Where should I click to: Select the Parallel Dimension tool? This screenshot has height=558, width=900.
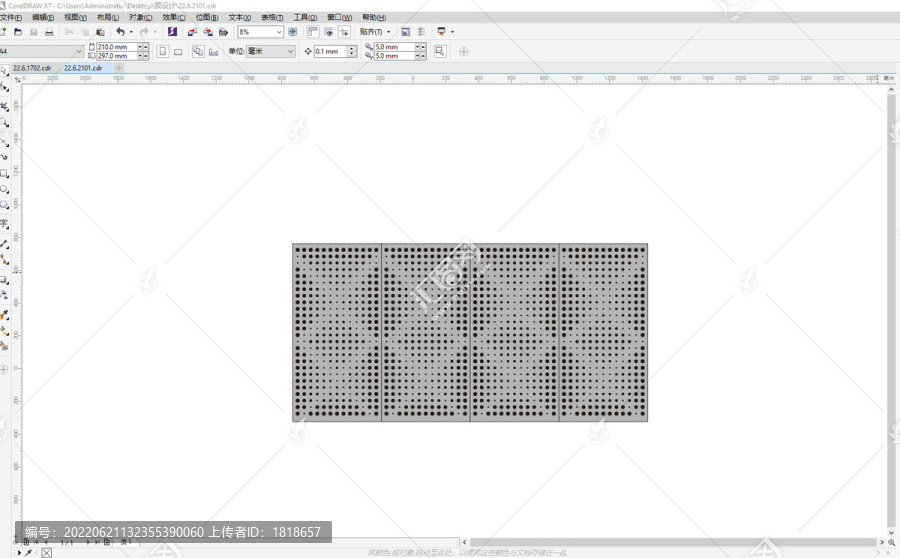[x=4, y=244]
